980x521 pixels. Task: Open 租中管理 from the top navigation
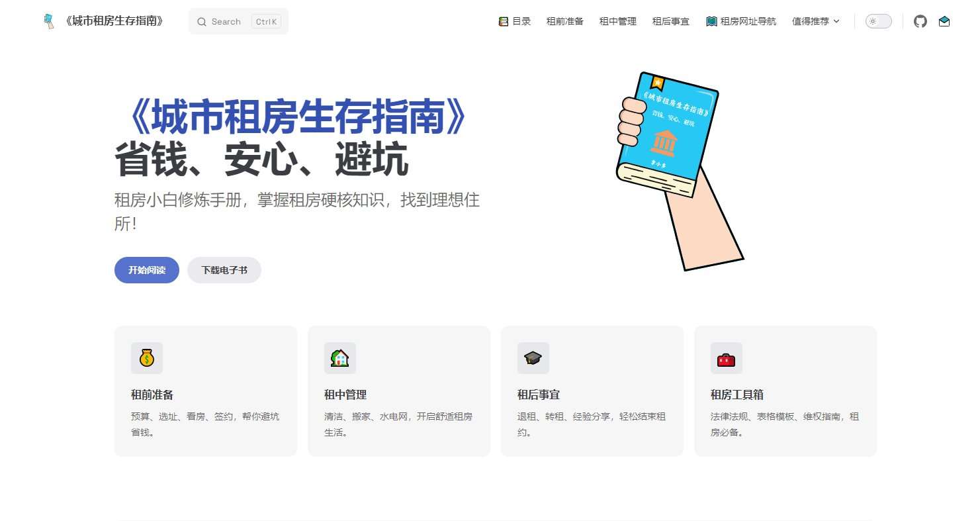coord(618,21)
